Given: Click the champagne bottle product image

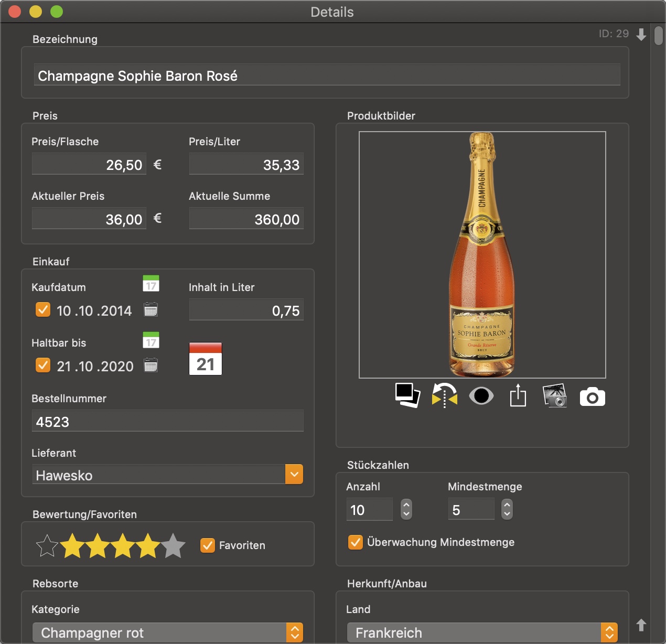Looking at the screenshot, I should (482, 255).
